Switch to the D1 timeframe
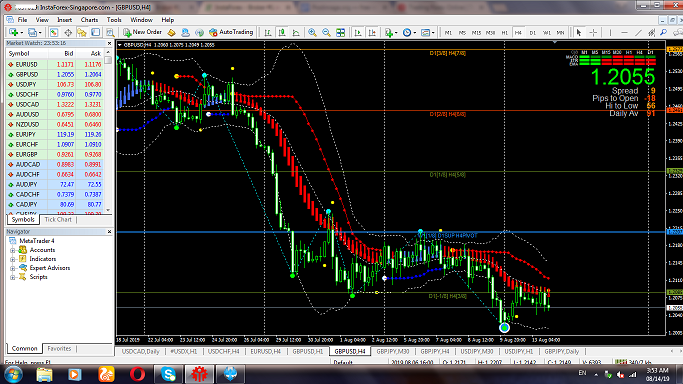Screen dimensions: 683x384 coord(532,33)
